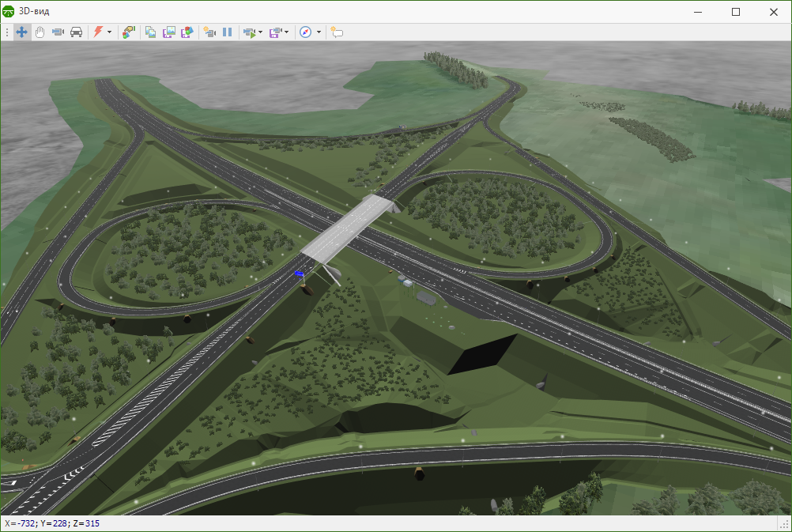The height and width of the screenshot is (532, 792).
Task: Expand the compass options dropdown arrow
Action: coord(319,32)
